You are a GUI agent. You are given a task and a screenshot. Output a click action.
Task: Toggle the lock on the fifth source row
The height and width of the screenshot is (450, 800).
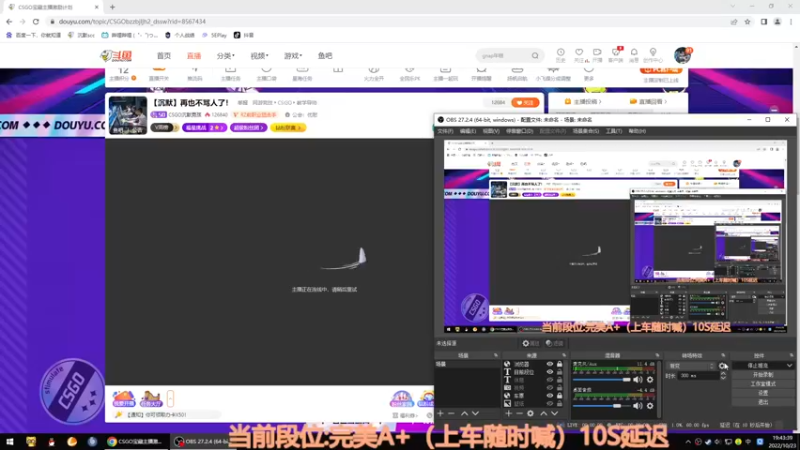point(560,395)
